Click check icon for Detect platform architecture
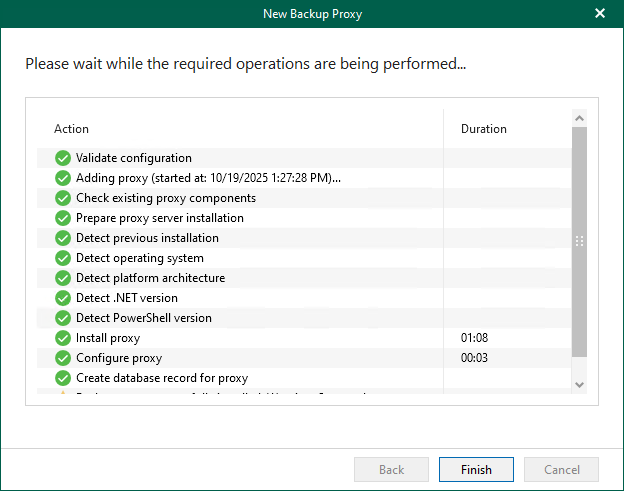 (x=63, y=278)
